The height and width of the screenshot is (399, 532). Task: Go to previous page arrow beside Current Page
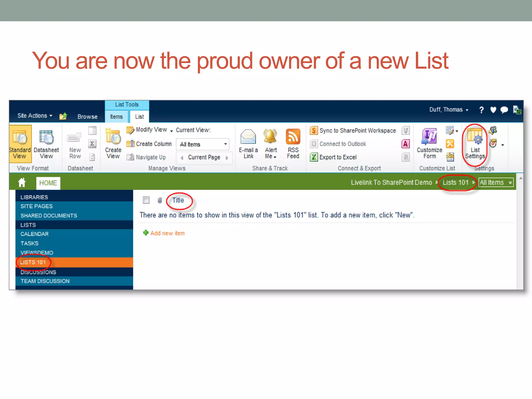point(182,158)
